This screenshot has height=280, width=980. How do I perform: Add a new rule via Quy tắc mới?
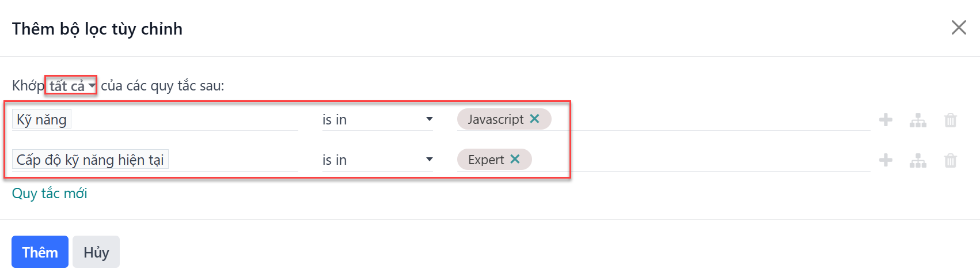[x=50, y=193]
